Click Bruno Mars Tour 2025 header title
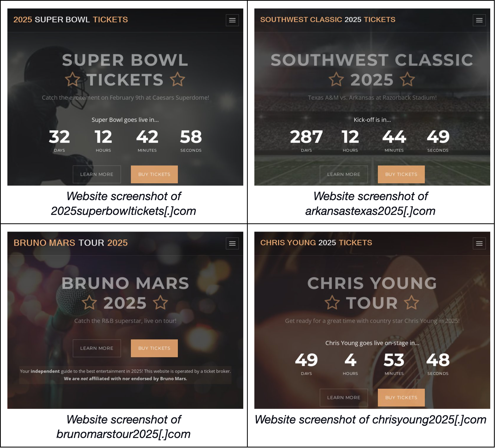Image resolution: width=495 pixels, height=448 pixels. click(x=71, y=243)
